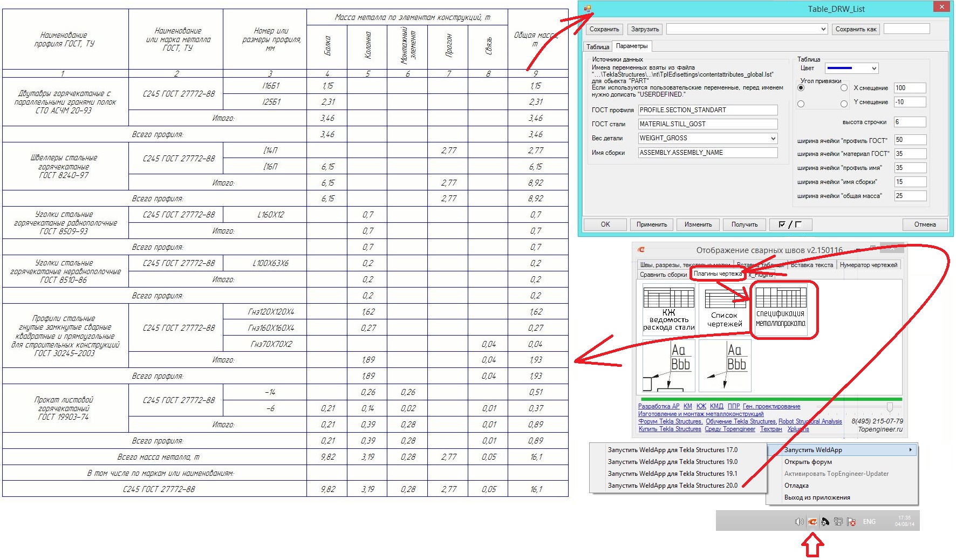Visit the Форум Tekla Structures link

coord(671,421)
